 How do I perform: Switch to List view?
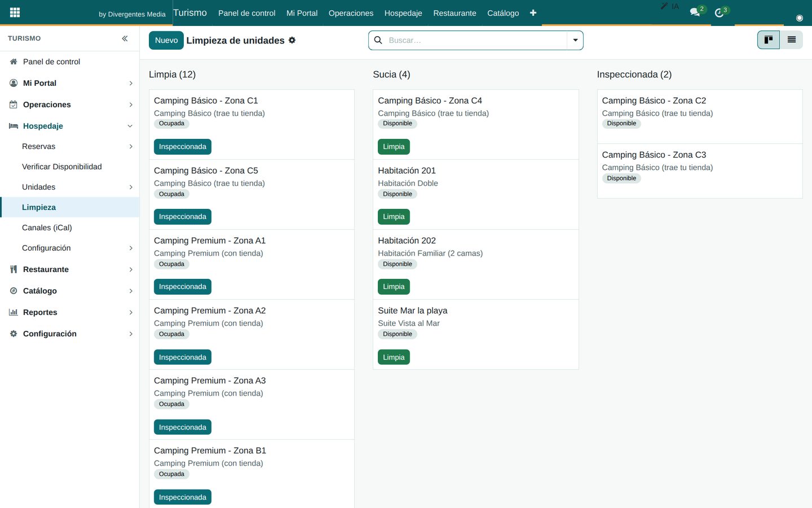792,40
